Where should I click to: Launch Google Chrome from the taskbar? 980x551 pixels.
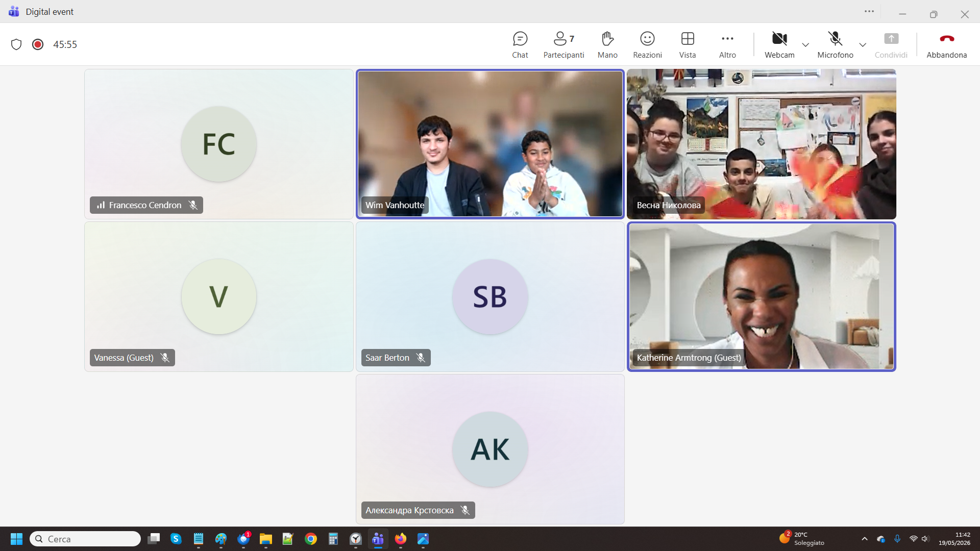click(311, 539)
